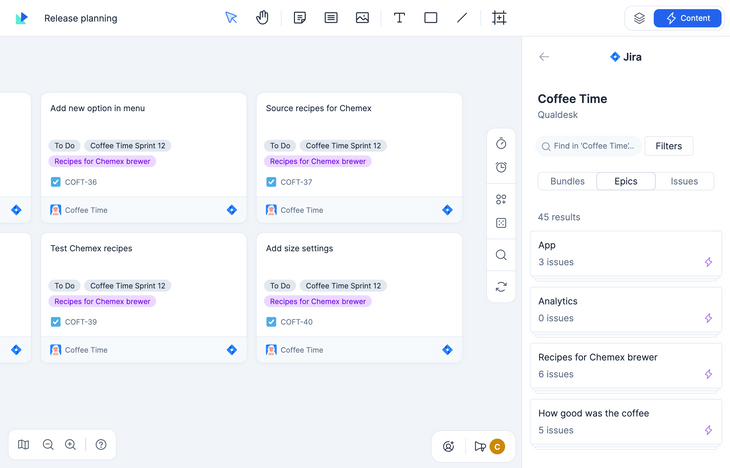730x468 pixels.
Task: Switch to the Bundles tab
Action: coord(567,181)
